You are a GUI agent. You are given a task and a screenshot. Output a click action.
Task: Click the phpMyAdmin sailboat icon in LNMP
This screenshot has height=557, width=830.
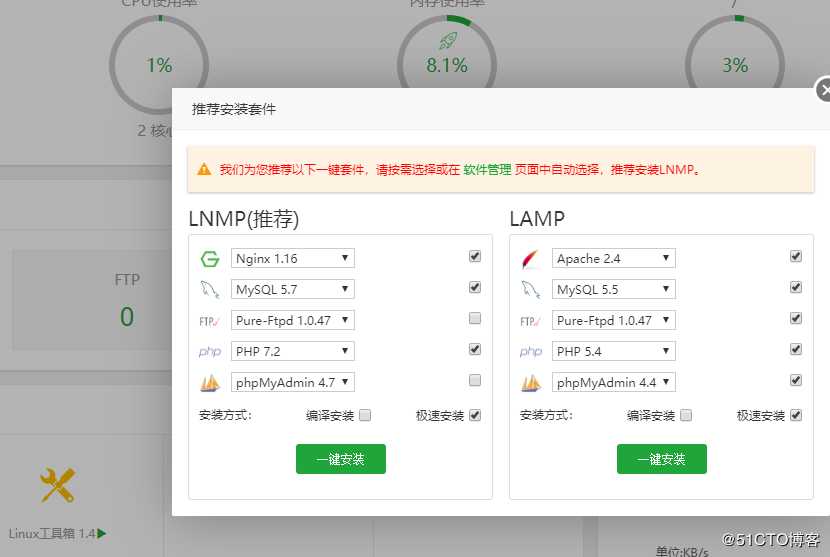click(210, 383)
